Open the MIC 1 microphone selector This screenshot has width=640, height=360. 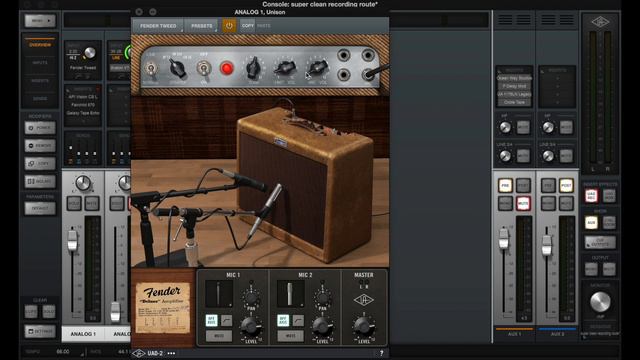219,294
